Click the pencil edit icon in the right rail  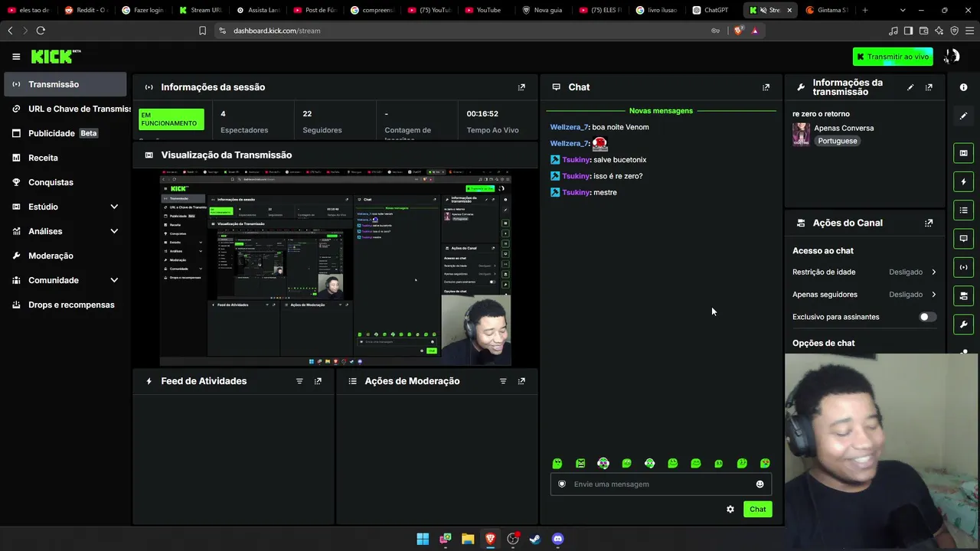click(963, 116)
